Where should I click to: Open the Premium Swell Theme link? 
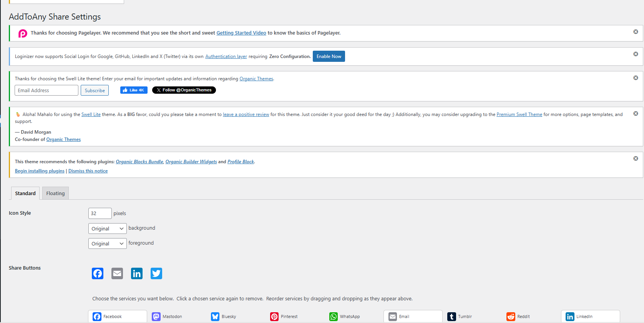click(x=519, y=114)
